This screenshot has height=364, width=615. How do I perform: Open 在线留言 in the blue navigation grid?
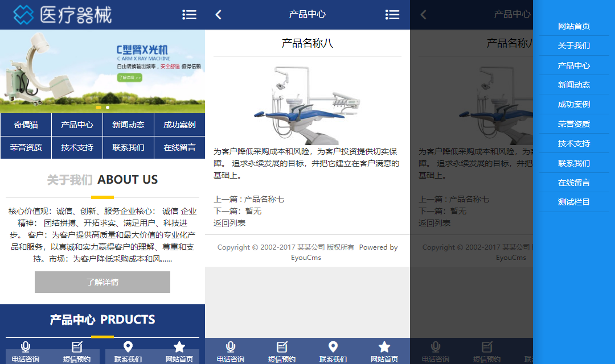coord(179,147)
